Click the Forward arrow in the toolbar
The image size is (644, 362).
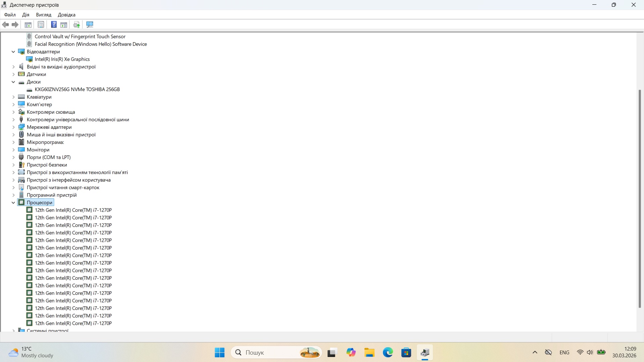coord(15,24)
